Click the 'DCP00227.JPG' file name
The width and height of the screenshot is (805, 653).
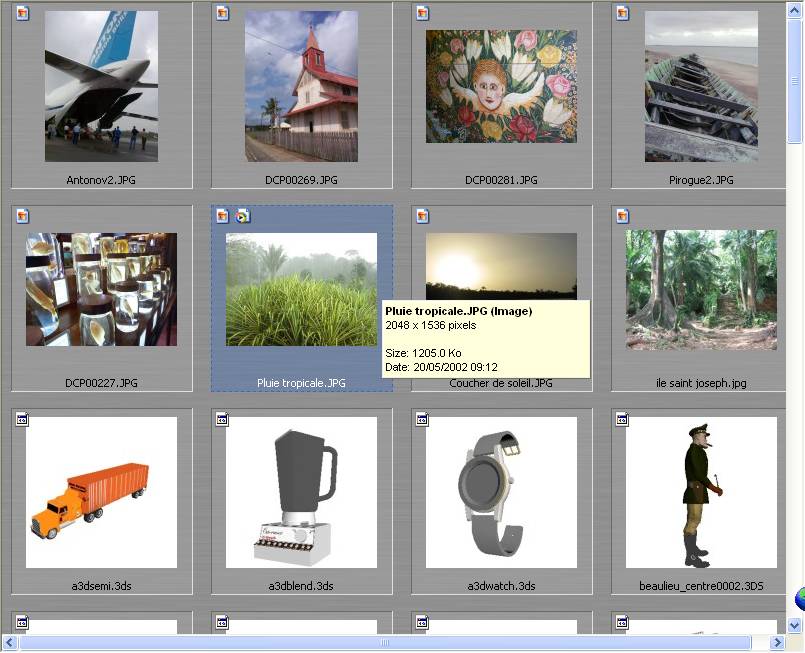[101, 383]
